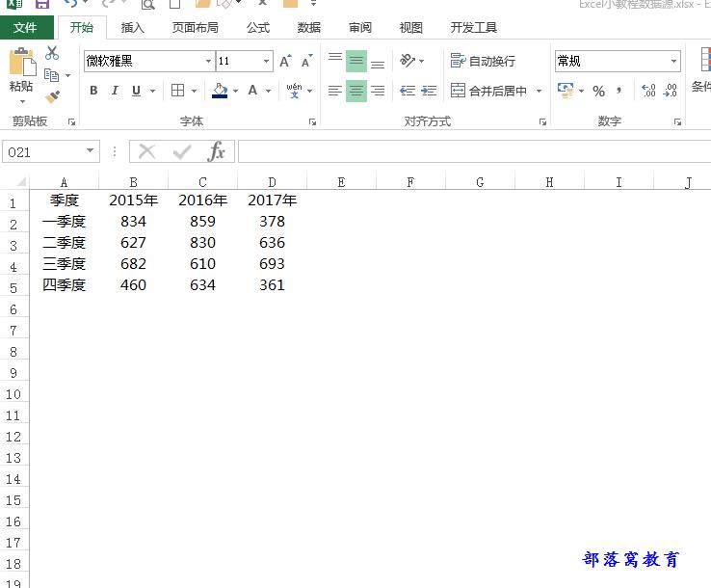This screenshot has width=711, height=588.
Task: Open the font name dropdown 微软雅黑
Action: (x=208, y=62)
